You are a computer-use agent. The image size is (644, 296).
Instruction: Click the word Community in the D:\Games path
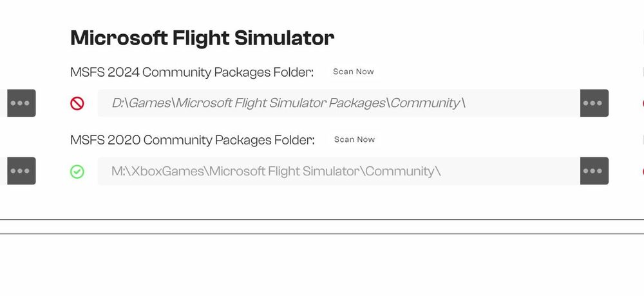tap(425, 103)
